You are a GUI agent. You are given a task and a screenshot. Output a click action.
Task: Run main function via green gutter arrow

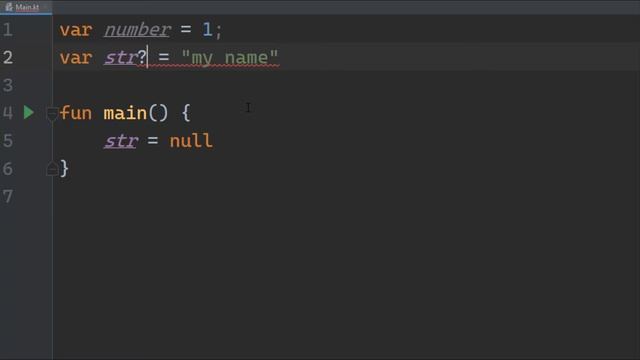tap(28, 112)
